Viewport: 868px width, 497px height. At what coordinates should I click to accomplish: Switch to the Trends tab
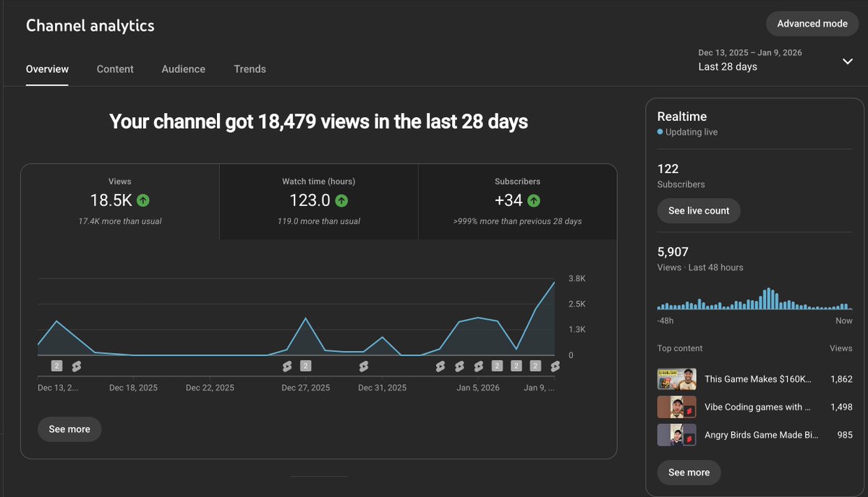pyautogui.click(x=250, y=69)
